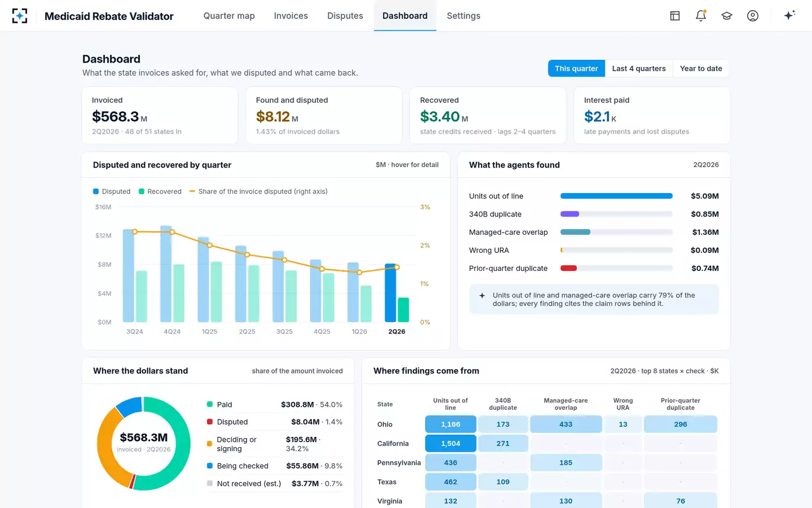Click the 4Q24 Disputed bar in chart

166,274
